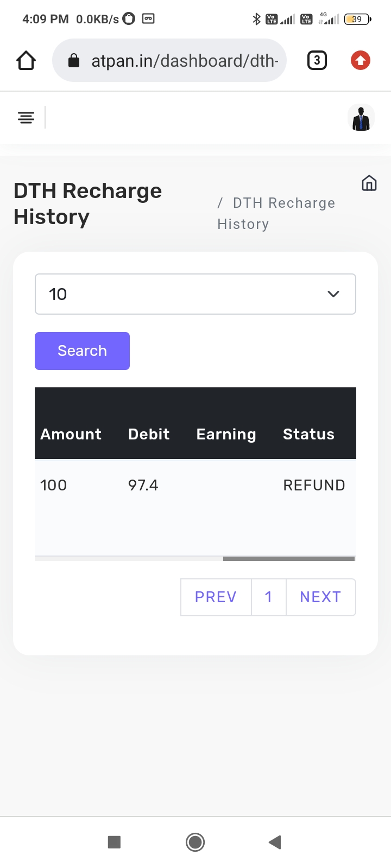The image size is (391, 868).
Task: Click the Search button
Action: click(82, 351)
